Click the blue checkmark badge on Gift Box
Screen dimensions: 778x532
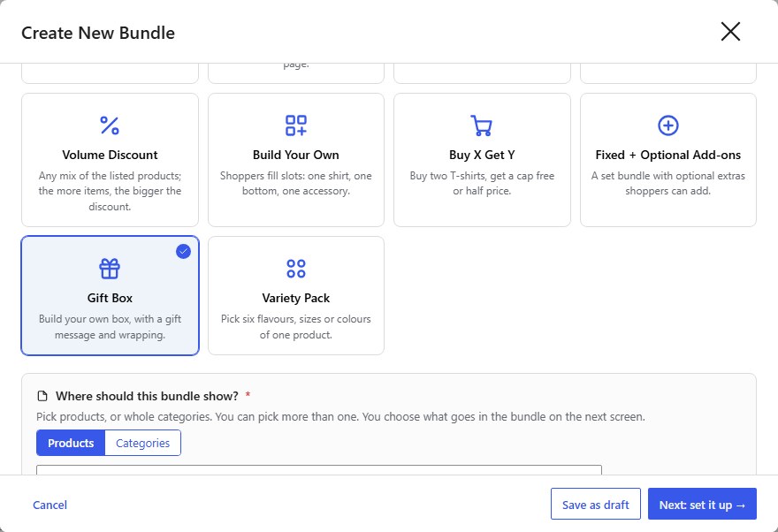click(184, 251)
